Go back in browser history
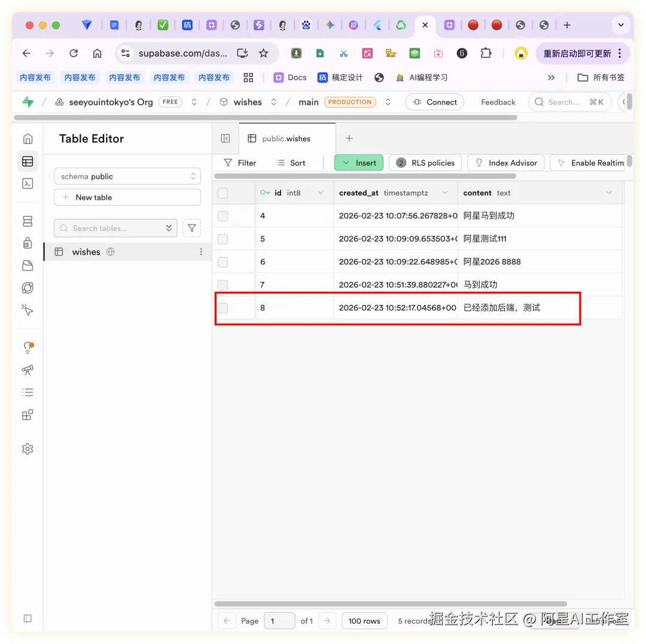This screenshot has width=646, height=644. [26, 53]
